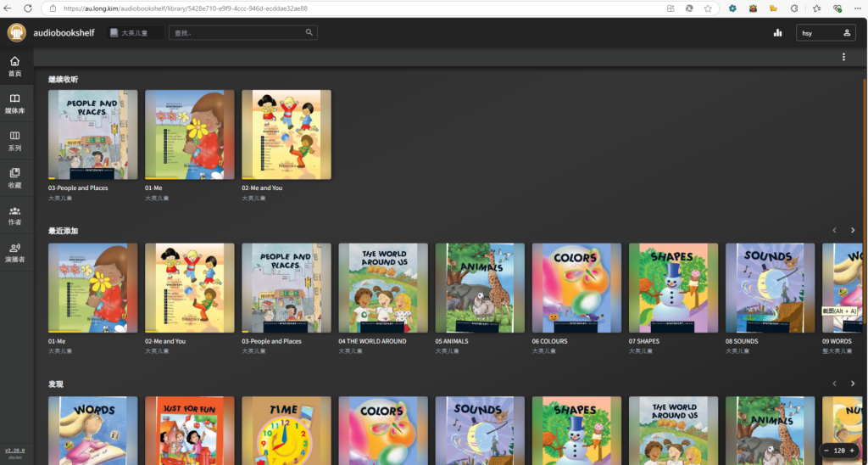Open the three-dot options menu
Viewport: 868px width, 465px height.
click(843, 57)
